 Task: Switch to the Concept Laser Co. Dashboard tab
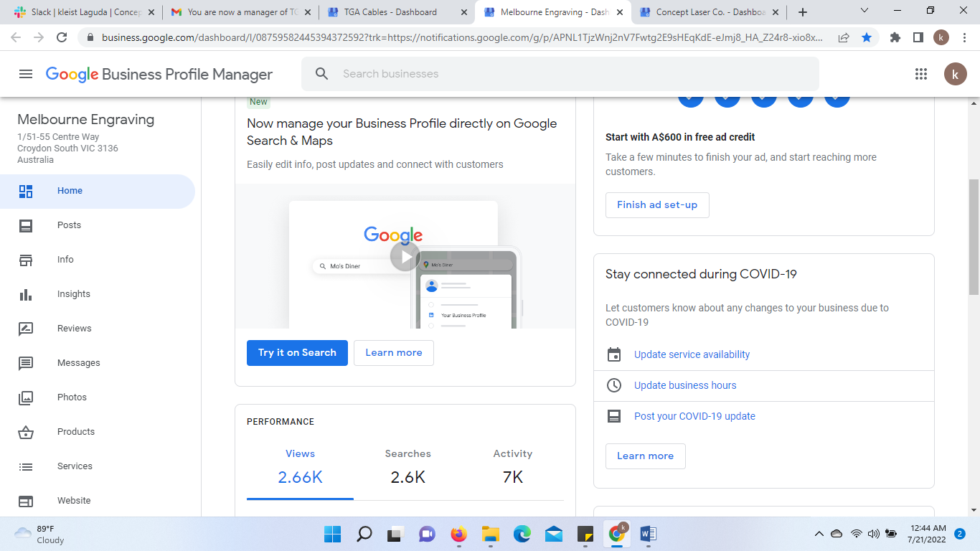pyautogui.click(x=708, y=12)
